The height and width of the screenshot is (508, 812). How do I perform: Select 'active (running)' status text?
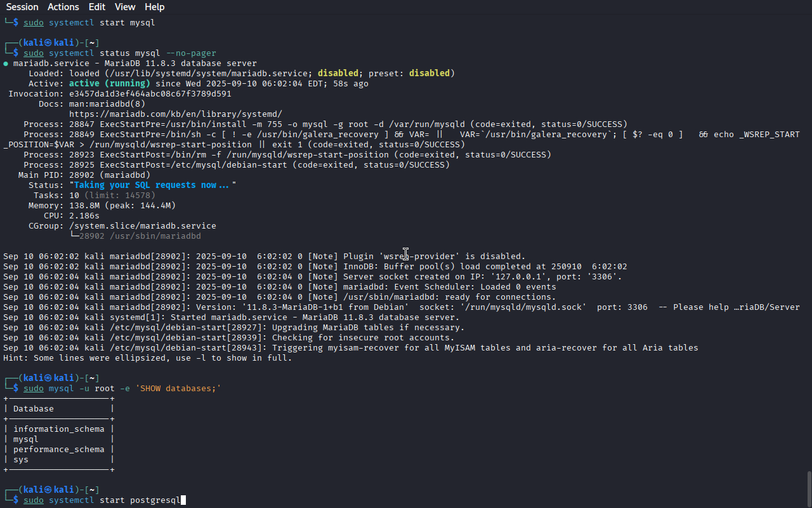pyautogui.click(x=110, y=84)
